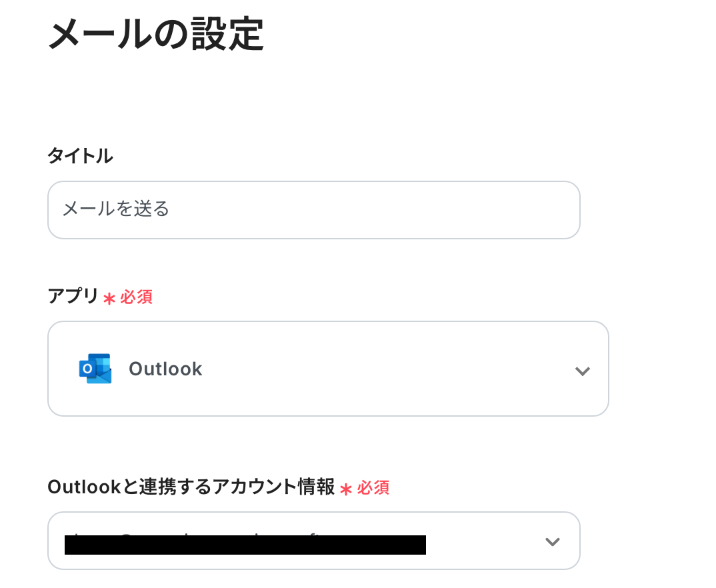Click empty space inside the Outlook app selector
Image resolution: width=716 pixels, height=588 pixels.
tap(388, 369)
